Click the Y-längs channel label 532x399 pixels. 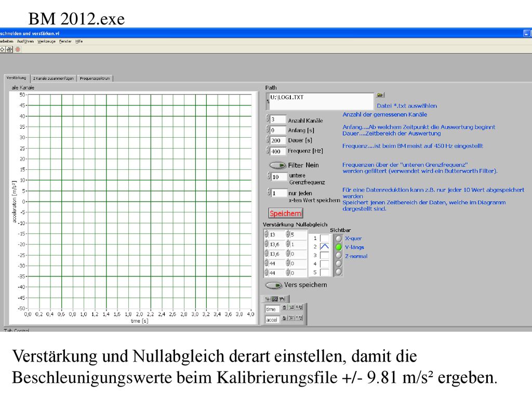click(x=354, y=247)
